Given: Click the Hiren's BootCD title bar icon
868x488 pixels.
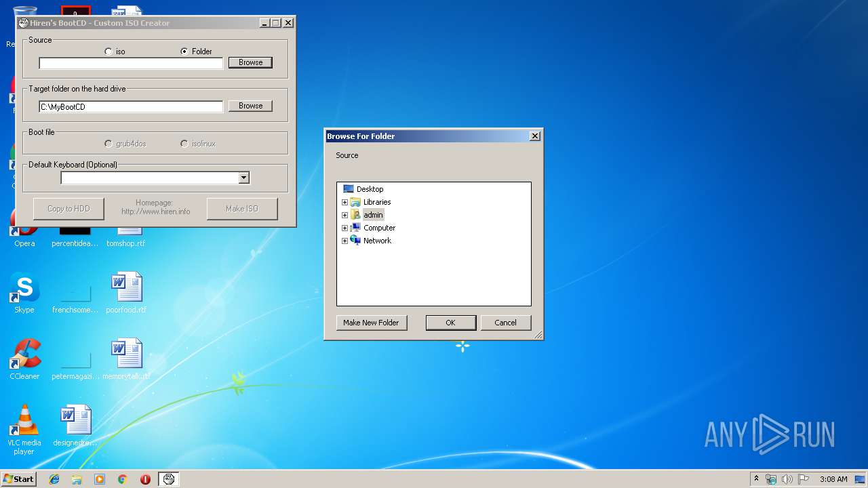Looking at the screenshot, I should click(x=24, y=23).
